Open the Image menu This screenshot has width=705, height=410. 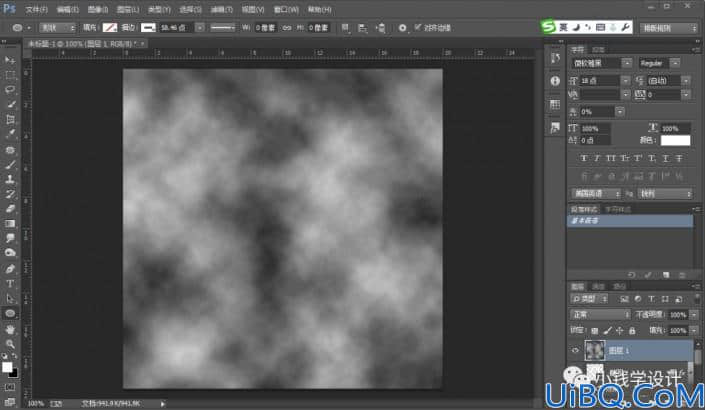point(98,9)
